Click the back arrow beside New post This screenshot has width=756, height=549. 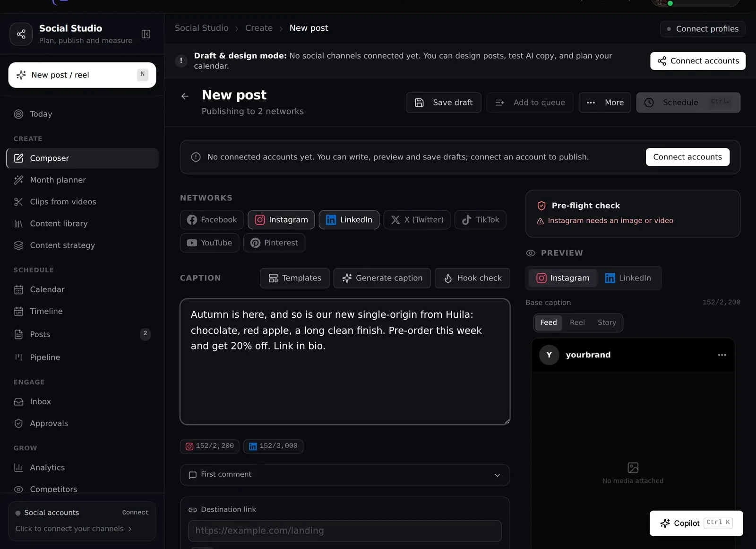point(185,96)
